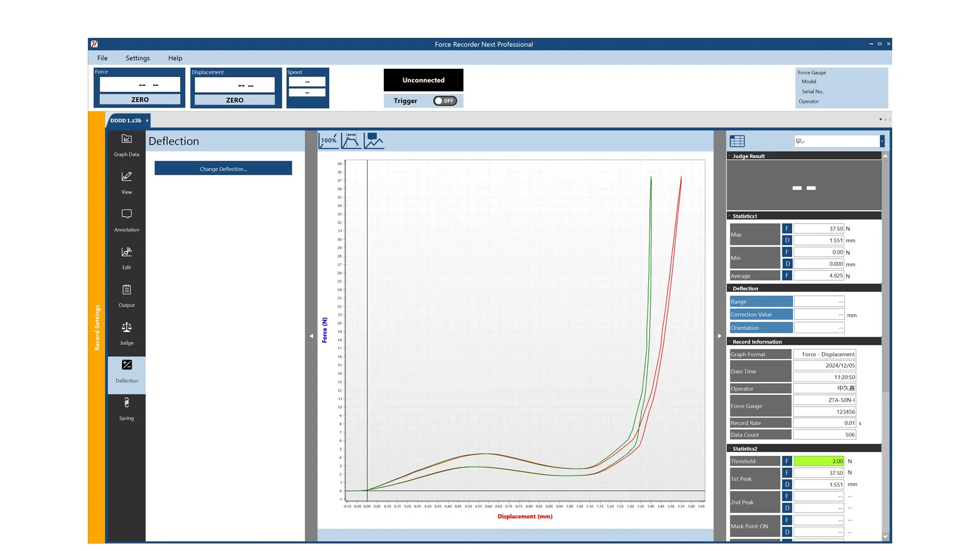Image resolution: width=980 pixels, height=551 pixels.
Task: Click the right panel scrollbar down arrow
Action: [x=885, y=536]
